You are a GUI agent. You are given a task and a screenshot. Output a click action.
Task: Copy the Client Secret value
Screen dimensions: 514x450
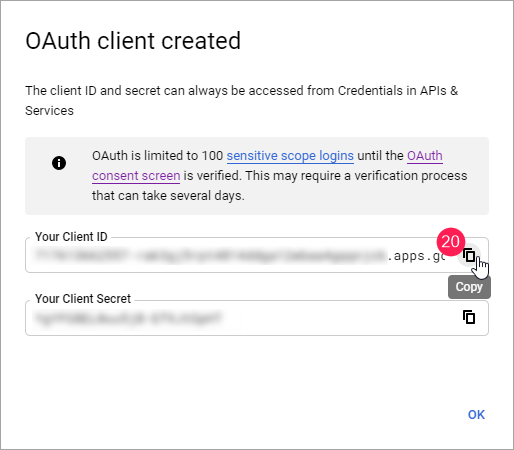pos(469,317)
